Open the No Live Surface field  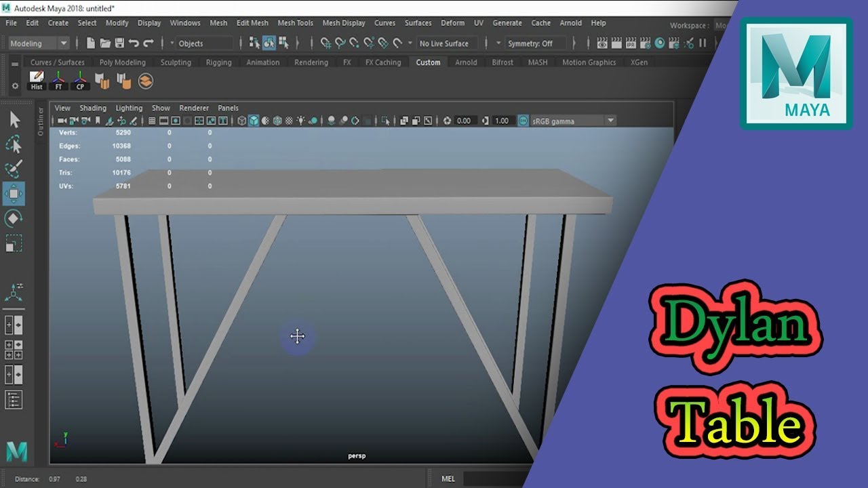pos(446,43)
